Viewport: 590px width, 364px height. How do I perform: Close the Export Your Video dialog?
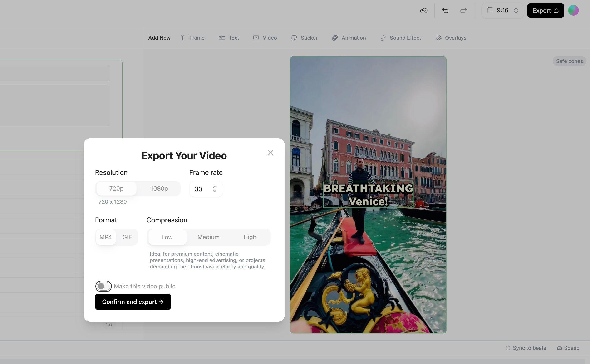270,153
